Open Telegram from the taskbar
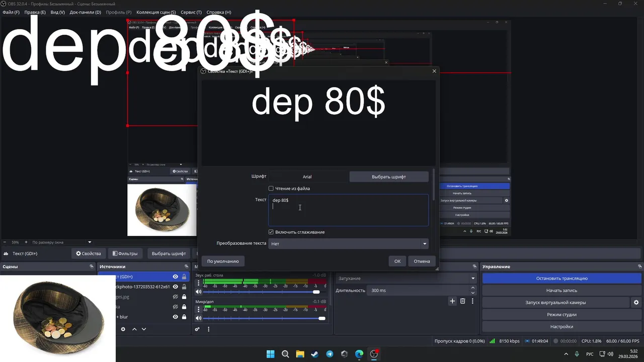The width and height of the screenshot is (644, 362). 330,354
